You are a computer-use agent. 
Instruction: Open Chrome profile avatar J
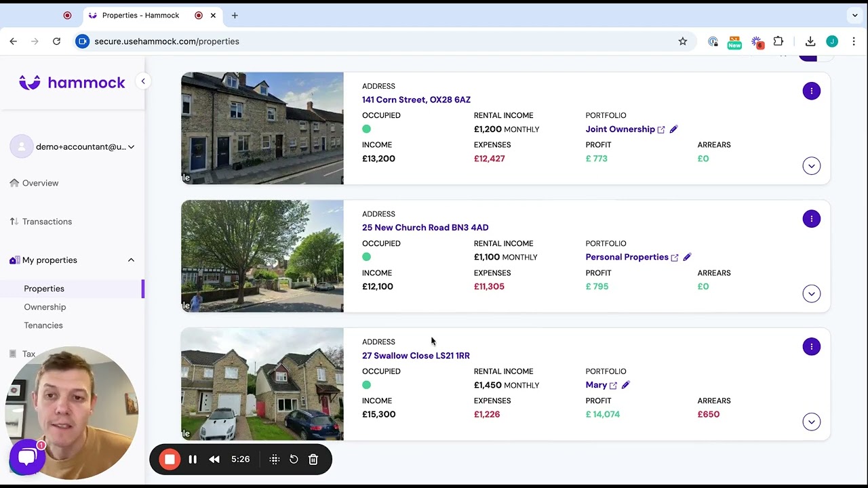pyautogui.click(x=832, y=41)
